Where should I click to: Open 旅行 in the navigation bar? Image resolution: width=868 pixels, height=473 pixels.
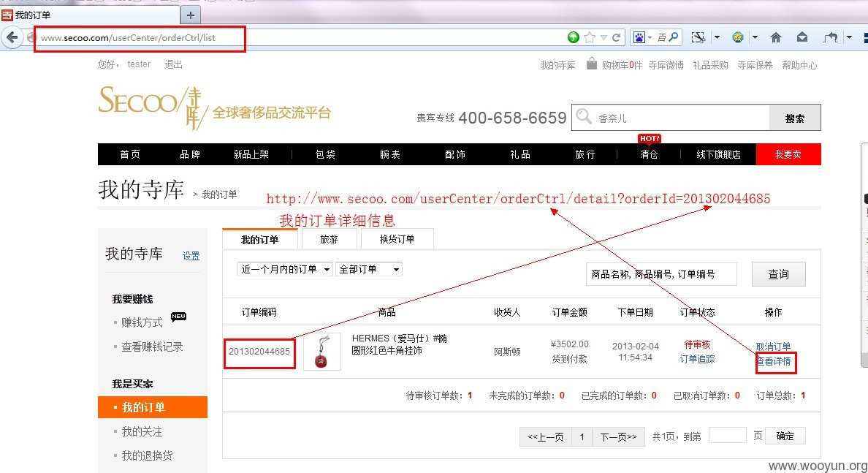click(585, 154)
